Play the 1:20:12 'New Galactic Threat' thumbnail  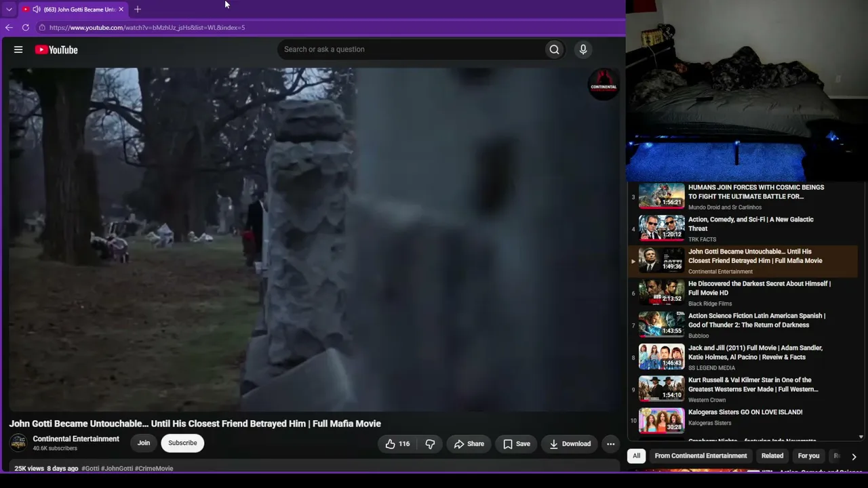(x=662, y=228)
